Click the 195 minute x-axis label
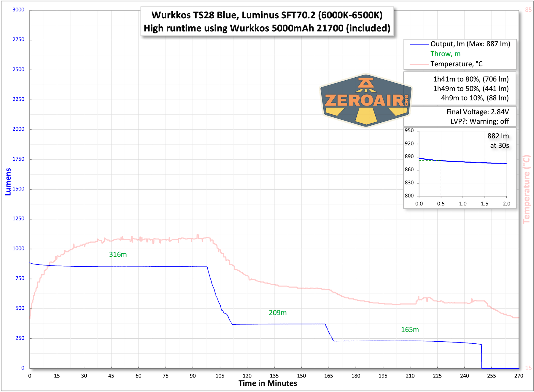The width and height of the screenshot is (534, 392). point(383,376)
